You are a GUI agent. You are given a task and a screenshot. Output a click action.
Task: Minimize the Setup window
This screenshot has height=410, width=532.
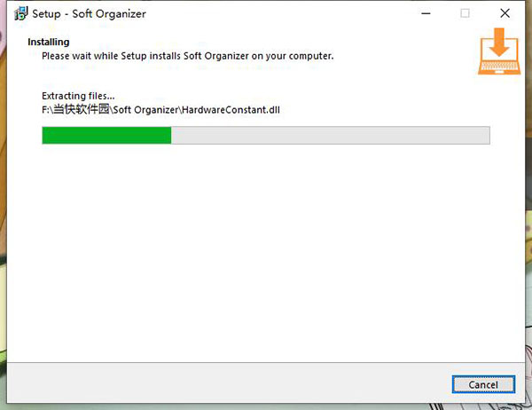click(x=426, y=13)
